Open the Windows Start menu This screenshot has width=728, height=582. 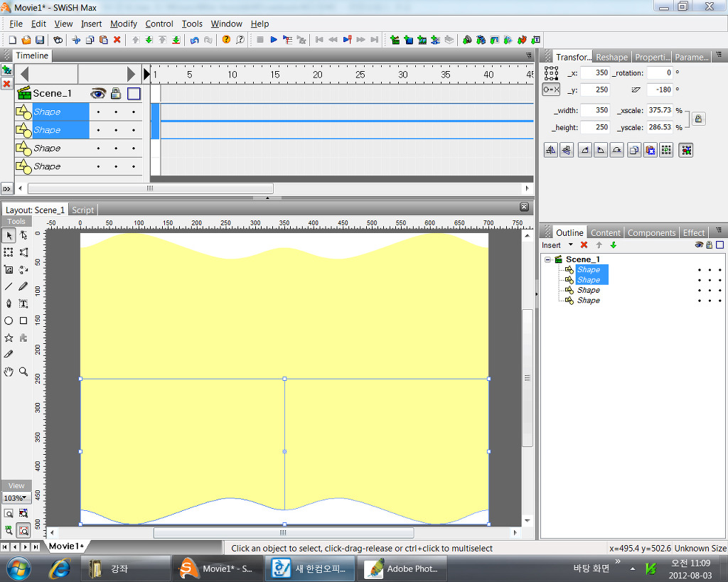[18, 568]
